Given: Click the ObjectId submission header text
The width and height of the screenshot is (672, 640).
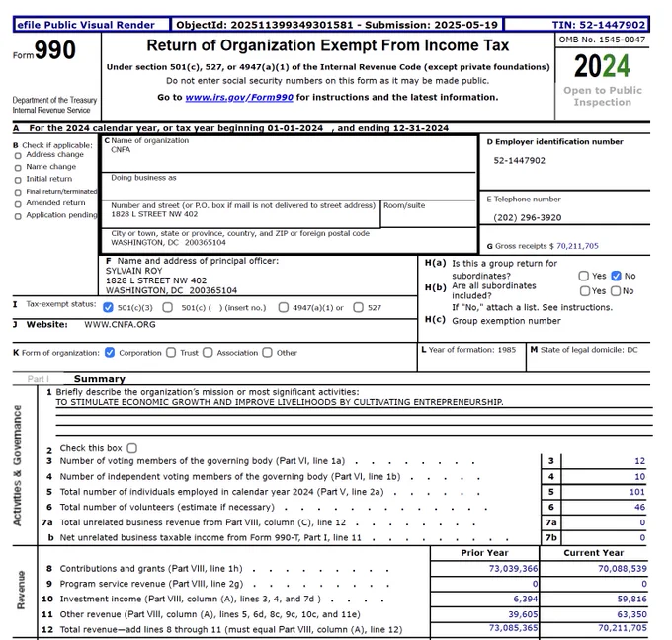Looking at the screenshot, I should pyautogui.click(x=337, y=25).
